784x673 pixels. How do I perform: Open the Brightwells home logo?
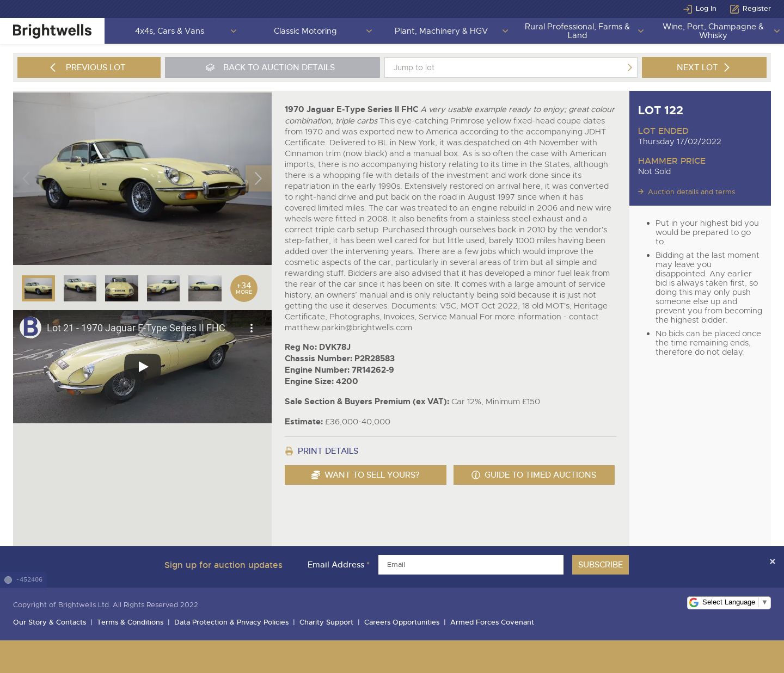pyautogui.click(x=52, y=31)
